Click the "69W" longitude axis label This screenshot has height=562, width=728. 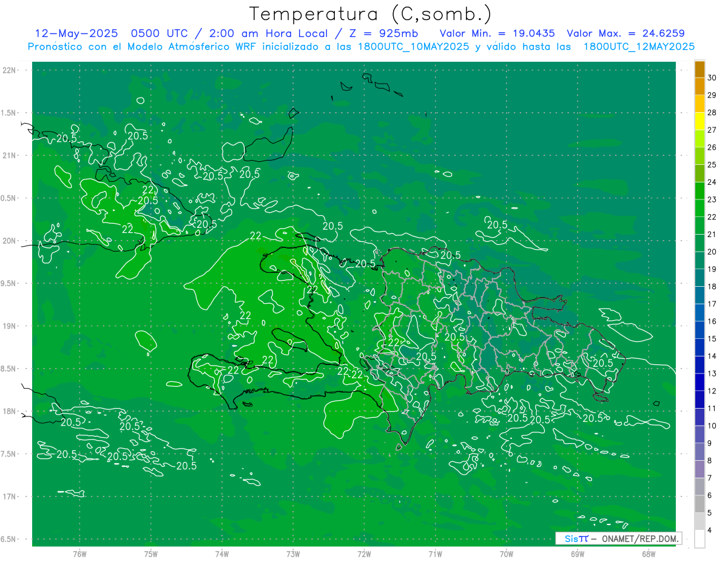[x=578, y=554]
